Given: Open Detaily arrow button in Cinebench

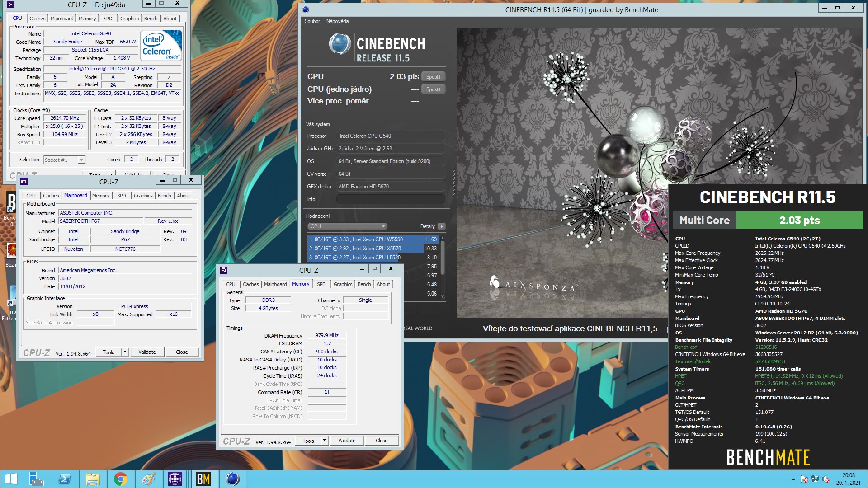Looking at the screenshot, I should tap(442, 226).
